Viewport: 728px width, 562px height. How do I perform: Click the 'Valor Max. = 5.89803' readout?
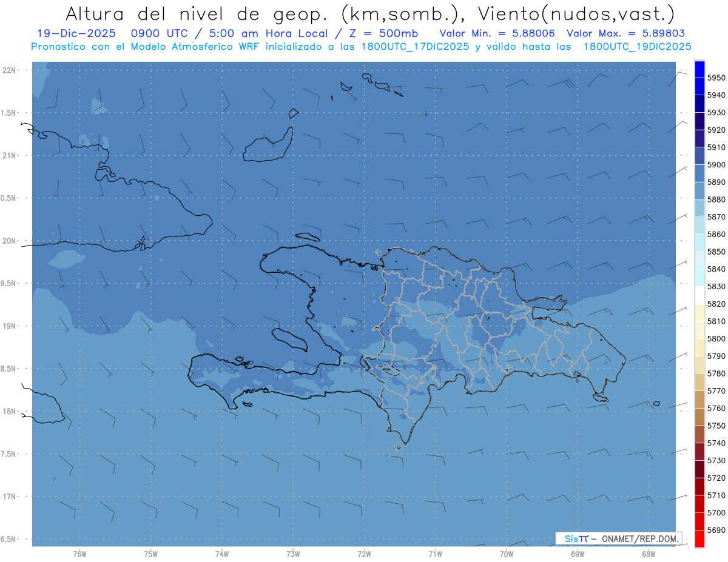pos(626,33)
